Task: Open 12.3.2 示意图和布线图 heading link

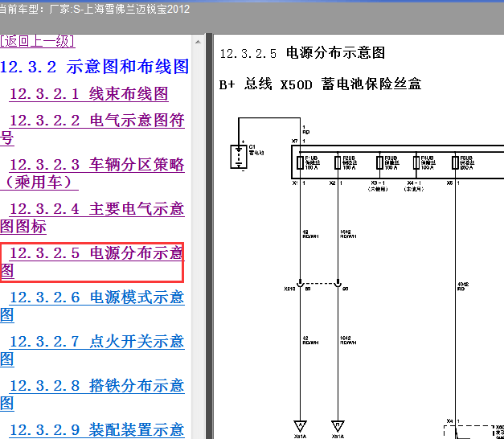Action: coord(95,67)
